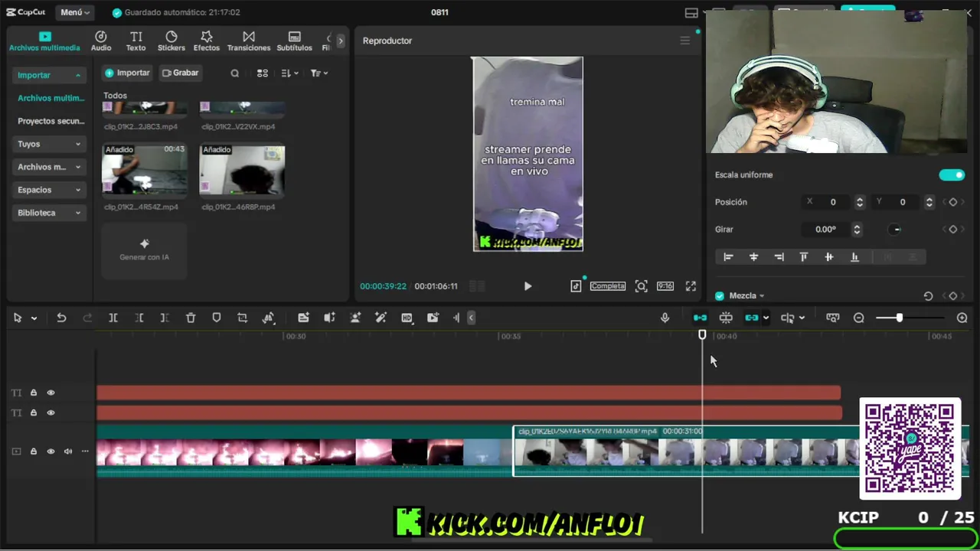Viewport: 980px width, 551px height.
Task: Click the timeline zoom out magnifier
Action: point(858,318)
